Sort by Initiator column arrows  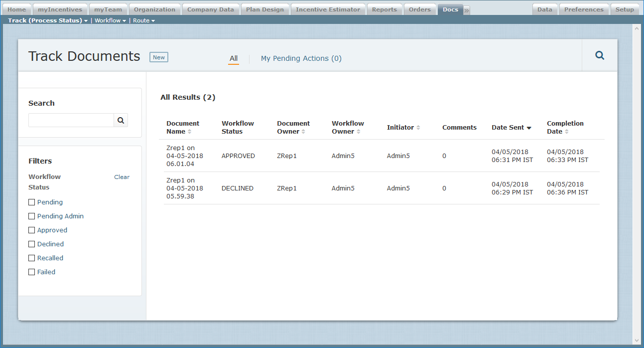pyautogui.click(x=418, y=128)
